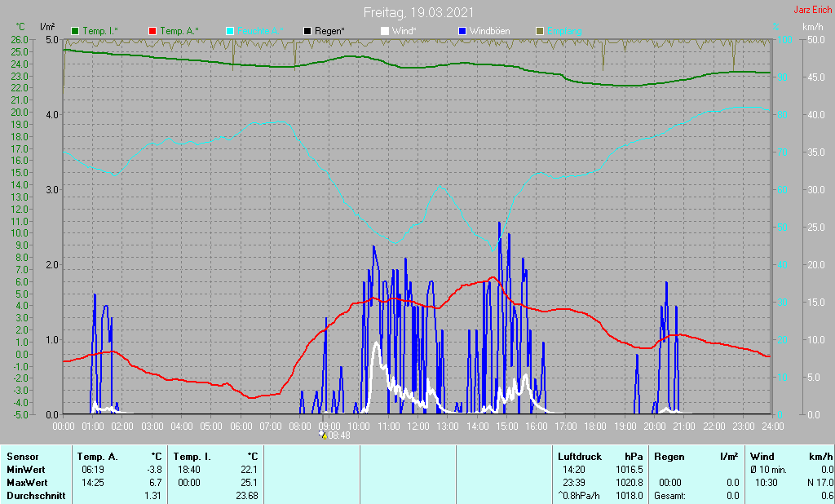The width and height of the screenshot is (835, 504).
Task: Select the 'Feuchte A.*' legend label
Action: (260, 32)
